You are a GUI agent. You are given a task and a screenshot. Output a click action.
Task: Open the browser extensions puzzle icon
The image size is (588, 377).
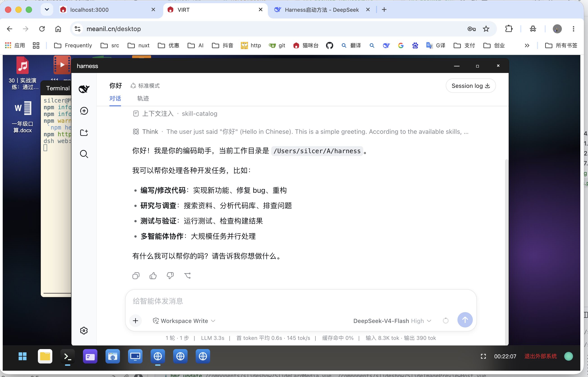click(x=509, y=29)
